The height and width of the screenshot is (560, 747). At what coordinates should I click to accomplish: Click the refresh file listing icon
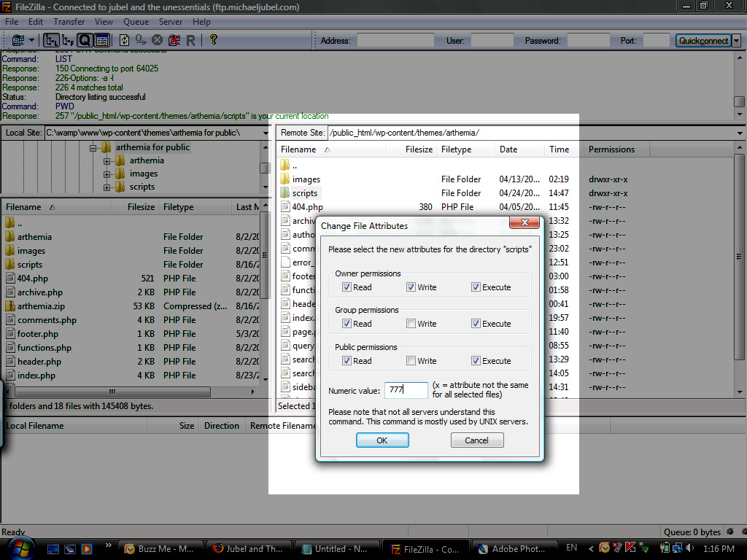(124, 40)
